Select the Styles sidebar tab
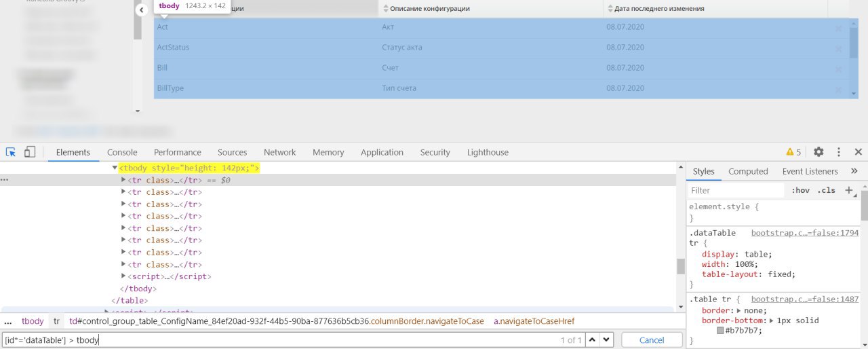Image resolution: width=868 pixels, height=349 pixels. (x=703, y=171)
